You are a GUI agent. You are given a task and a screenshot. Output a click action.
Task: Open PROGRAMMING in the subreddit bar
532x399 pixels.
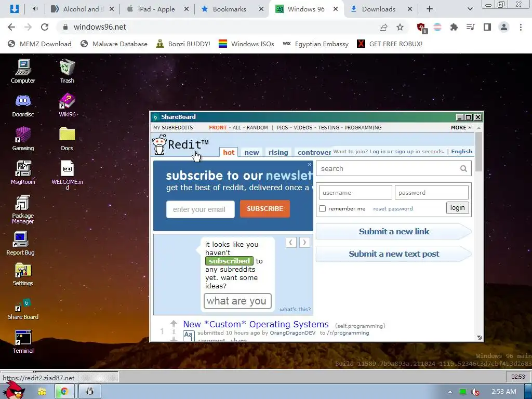[x=363, y=128]
